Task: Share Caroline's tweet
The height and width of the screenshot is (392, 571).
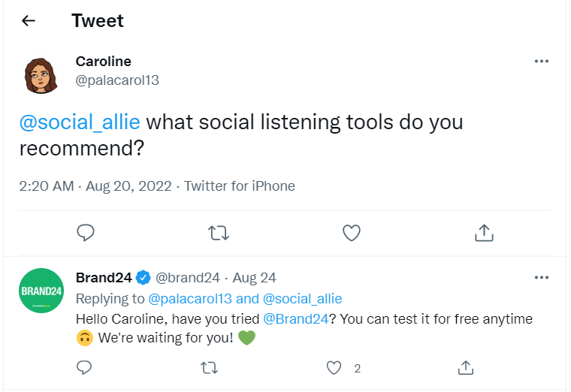Action: coord(483,234)
